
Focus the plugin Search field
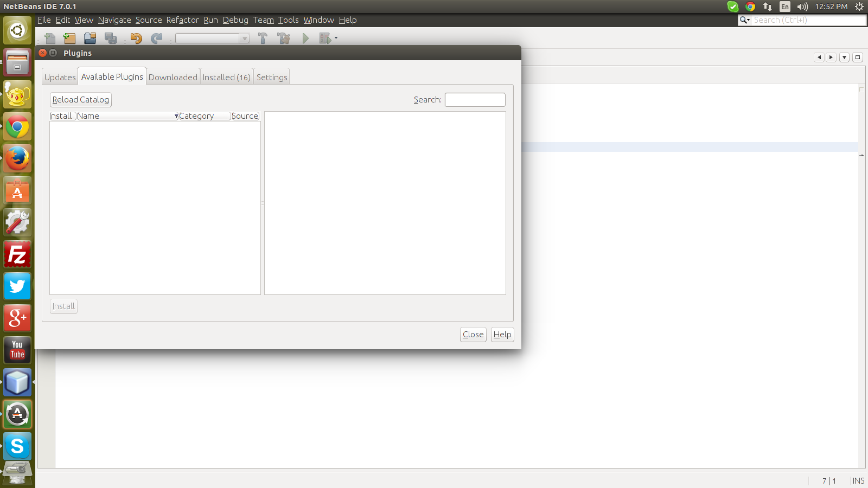point(475,100)
